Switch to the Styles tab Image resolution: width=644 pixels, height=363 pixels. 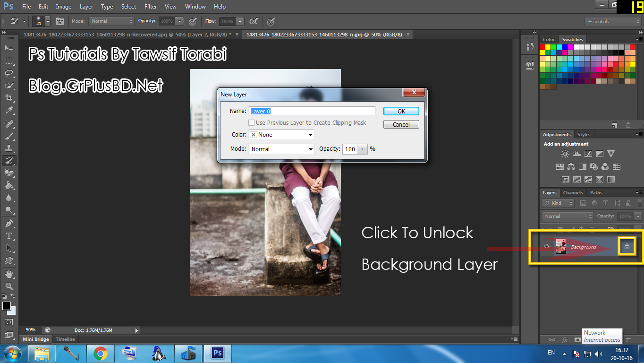pos(584,135)
